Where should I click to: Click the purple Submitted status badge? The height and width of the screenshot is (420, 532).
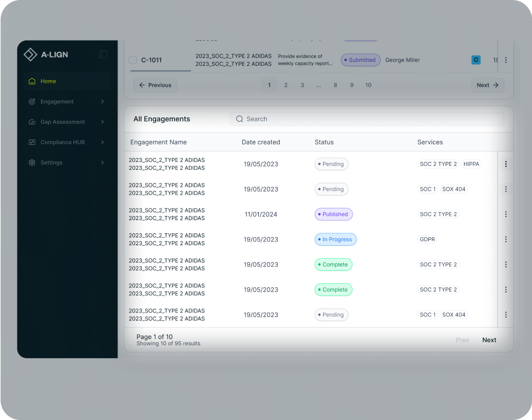pos(360,60)
